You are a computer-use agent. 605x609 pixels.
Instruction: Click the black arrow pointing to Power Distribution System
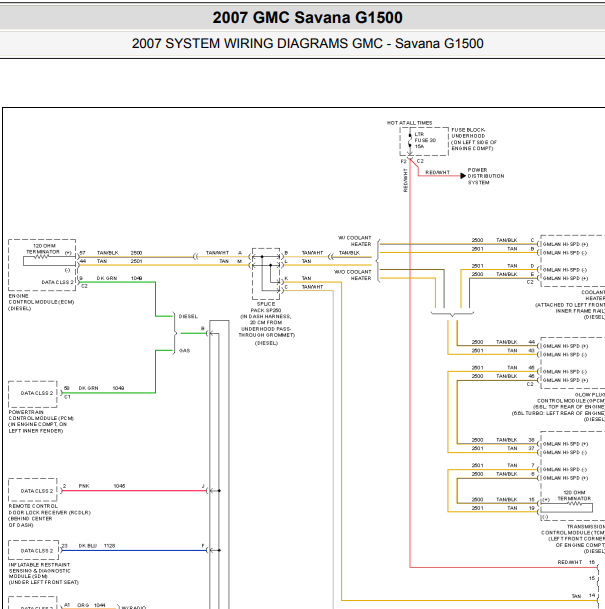coord(463,176)
